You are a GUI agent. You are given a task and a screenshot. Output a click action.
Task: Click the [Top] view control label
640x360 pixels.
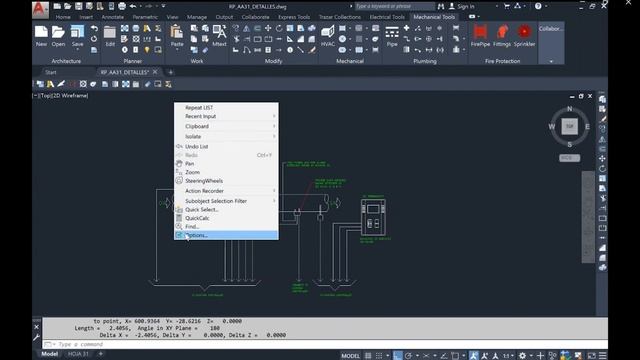pos(45,96)
